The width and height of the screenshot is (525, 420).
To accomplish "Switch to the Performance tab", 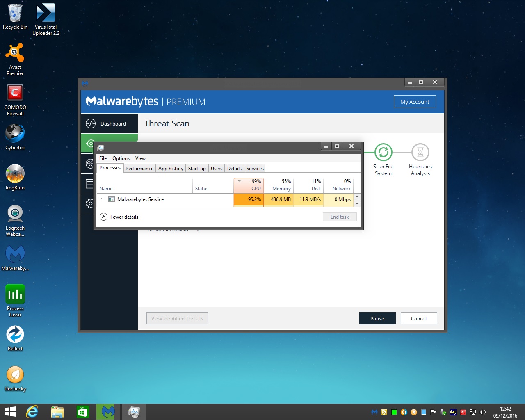I will (139, 169).
